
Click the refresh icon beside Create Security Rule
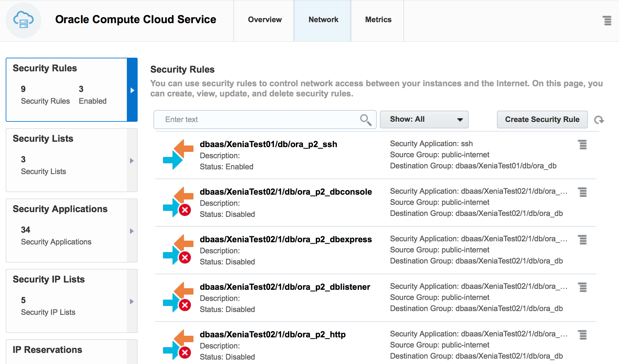(599, 120)
